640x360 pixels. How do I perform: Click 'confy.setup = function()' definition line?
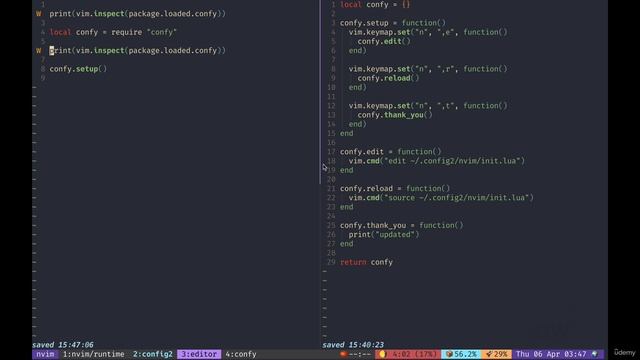coord(393,23)
